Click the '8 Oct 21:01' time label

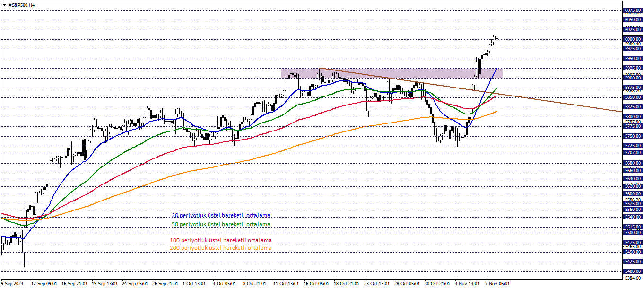[255, 284]
